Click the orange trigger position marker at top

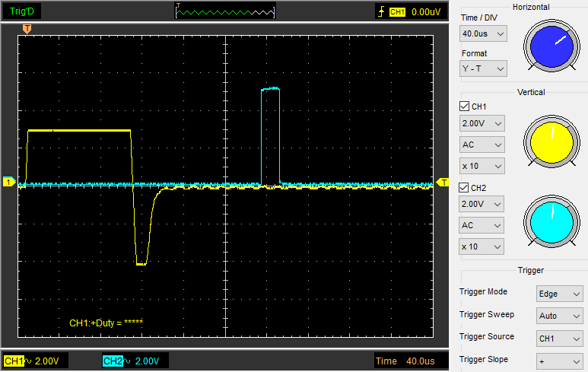click(27, 28)
